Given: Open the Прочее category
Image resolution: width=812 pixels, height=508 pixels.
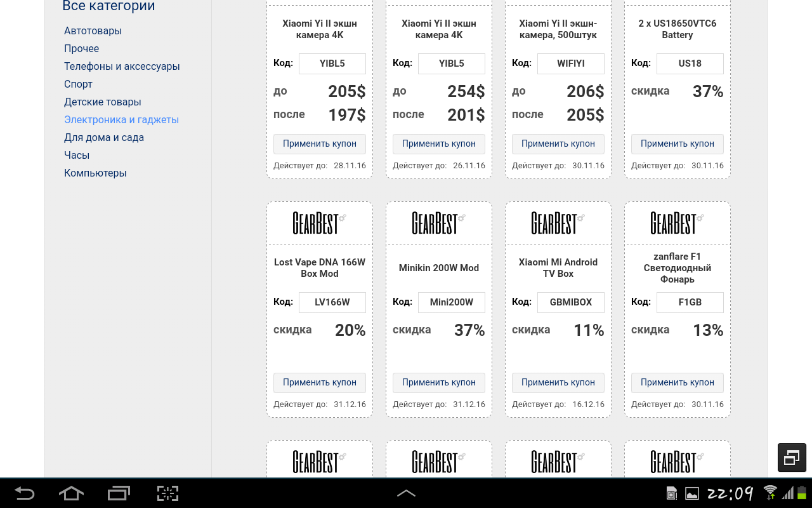Looking at the screenshot, I should (81, 48).
